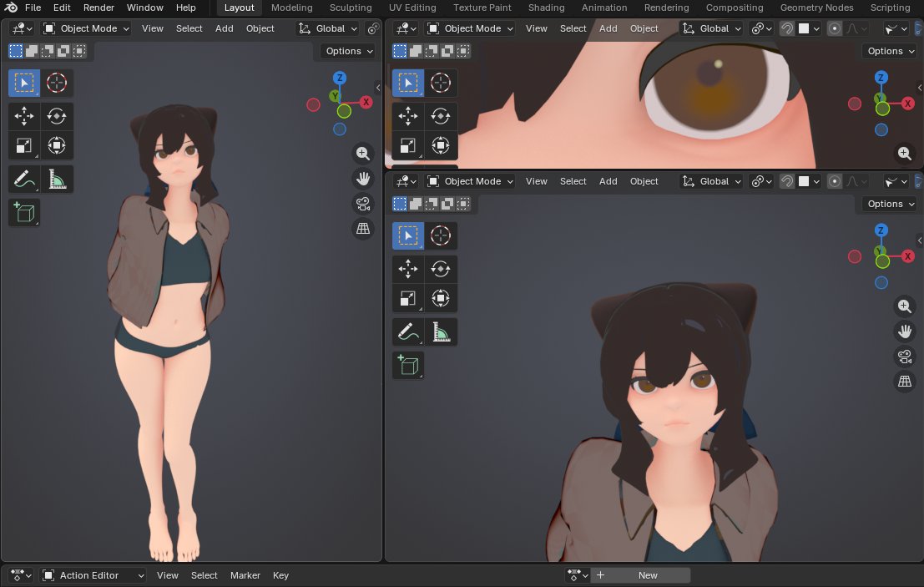Open Add menu in bottom-right viewport header

pos(608,181)
